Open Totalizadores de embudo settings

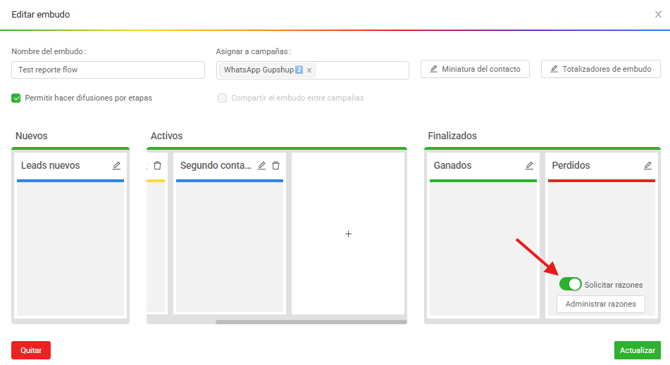click(x=601, y=69)
